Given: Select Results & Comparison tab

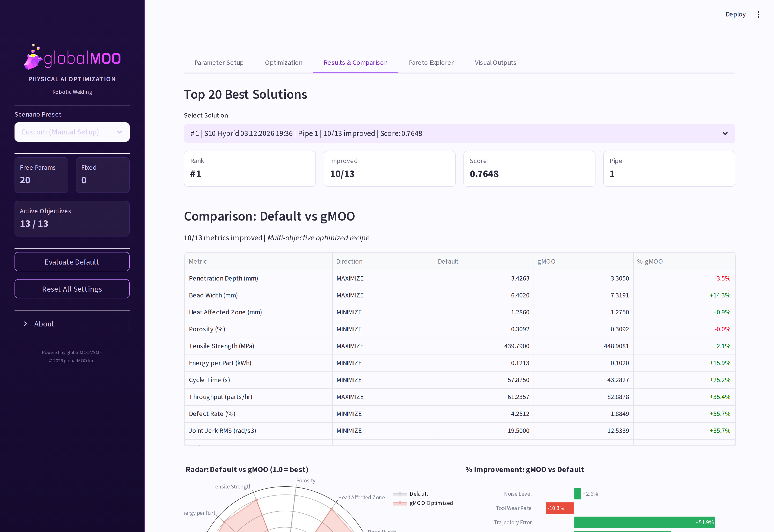Looking at the screenshot, I should 355,63.
